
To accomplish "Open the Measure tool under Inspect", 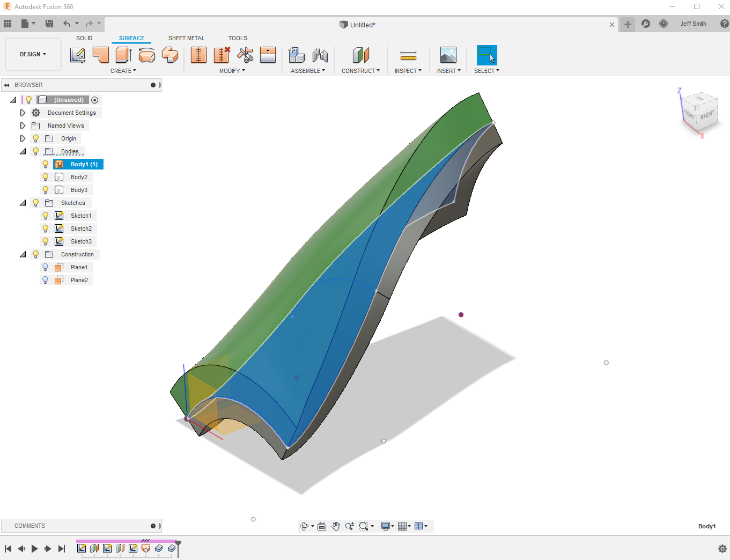I will point(408,55).
